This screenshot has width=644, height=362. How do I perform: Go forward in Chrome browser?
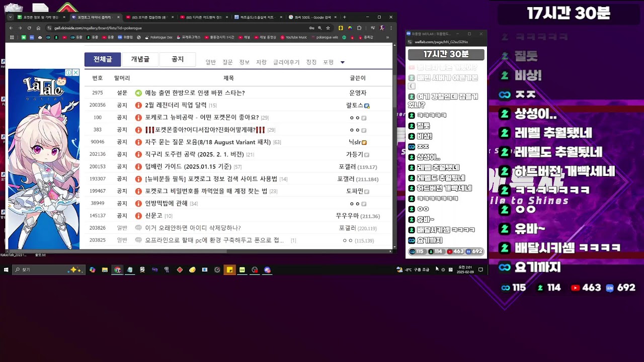[x=20, y=28]
